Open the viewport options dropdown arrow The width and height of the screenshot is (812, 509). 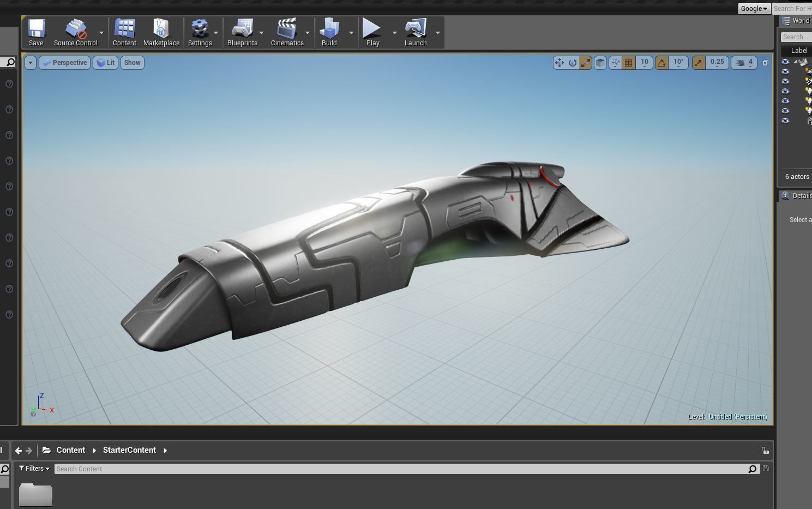(31, 63)
